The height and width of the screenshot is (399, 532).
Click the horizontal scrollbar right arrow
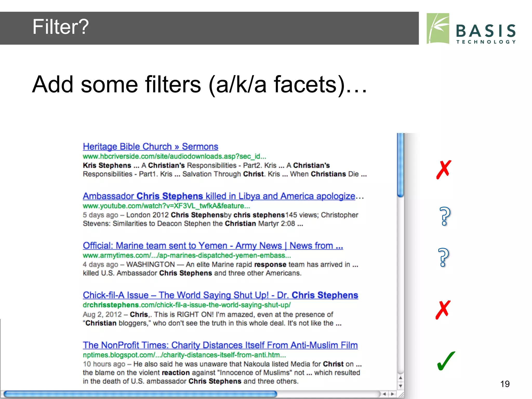click(392, 394)
